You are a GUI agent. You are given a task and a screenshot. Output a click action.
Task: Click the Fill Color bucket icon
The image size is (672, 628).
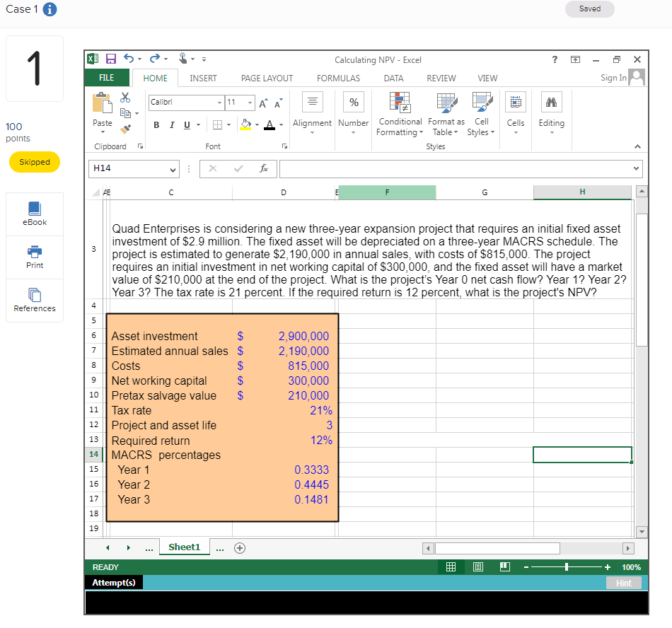point(245,124)
